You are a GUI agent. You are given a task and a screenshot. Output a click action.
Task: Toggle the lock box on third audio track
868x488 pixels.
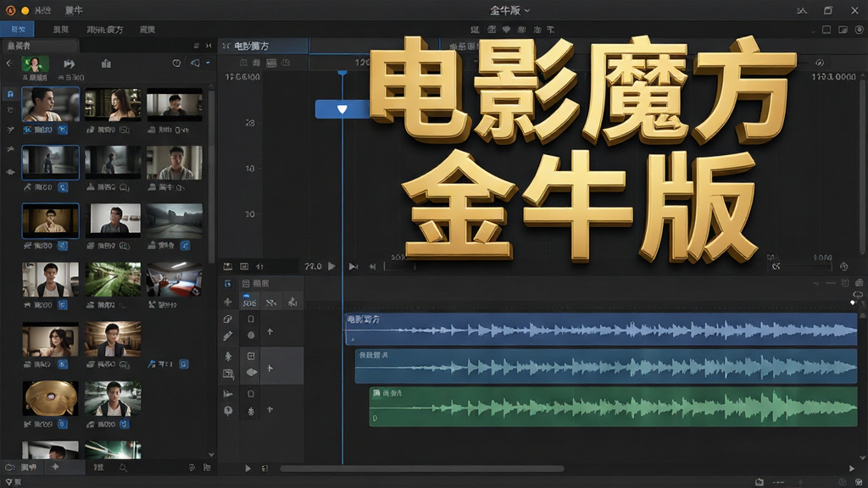point(251,394)
